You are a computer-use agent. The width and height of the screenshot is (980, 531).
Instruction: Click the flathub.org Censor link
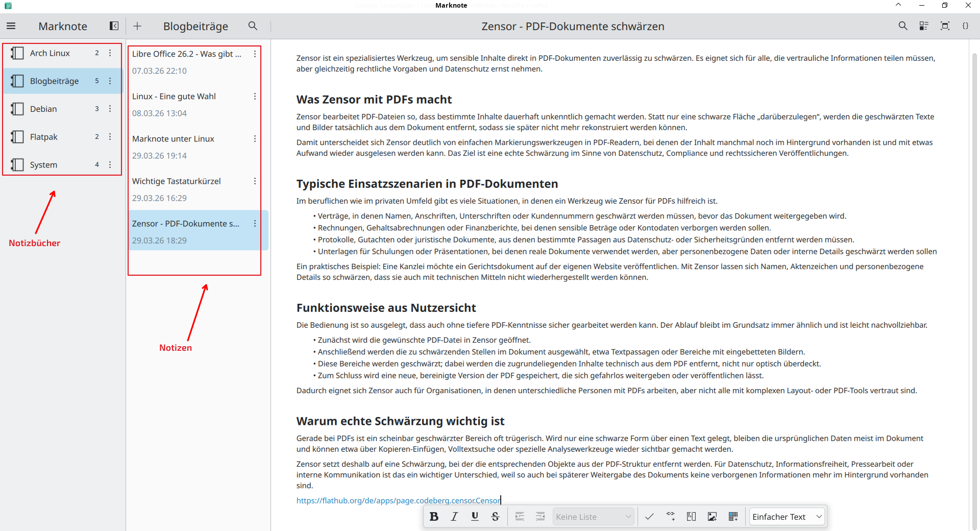398,500
